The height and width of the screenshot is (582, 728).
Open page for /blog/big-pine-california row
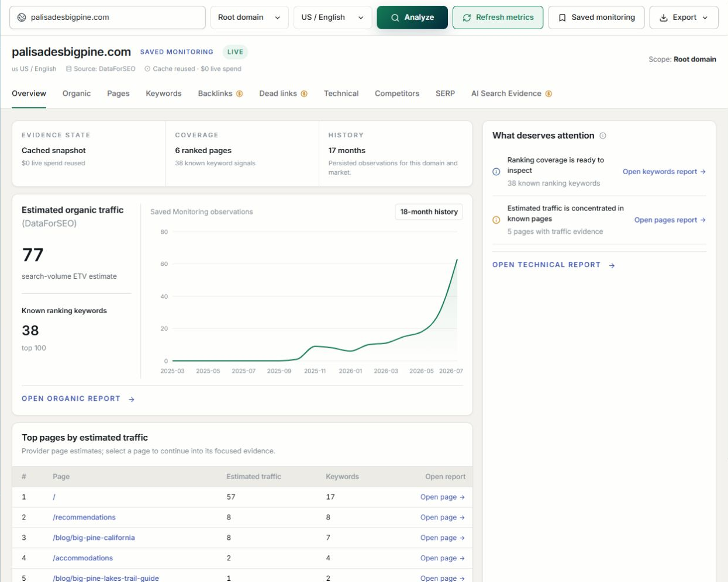[442, 538]
